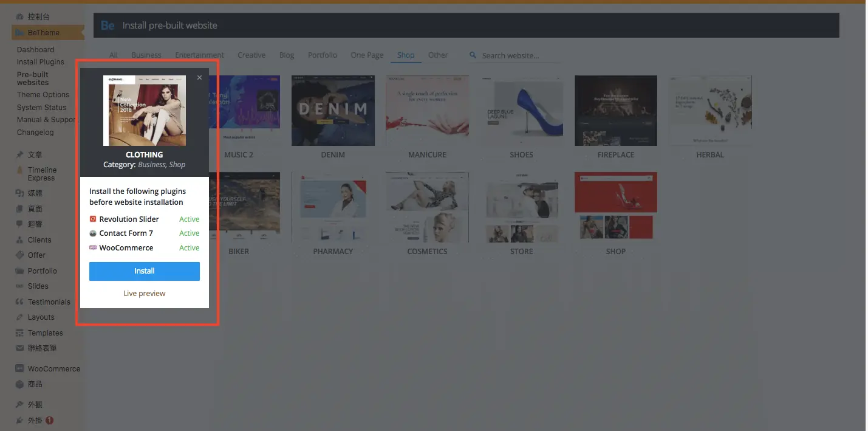Switch to the Creative tab
This screenshot has height=431, width=868.
[x=251, y=55]
